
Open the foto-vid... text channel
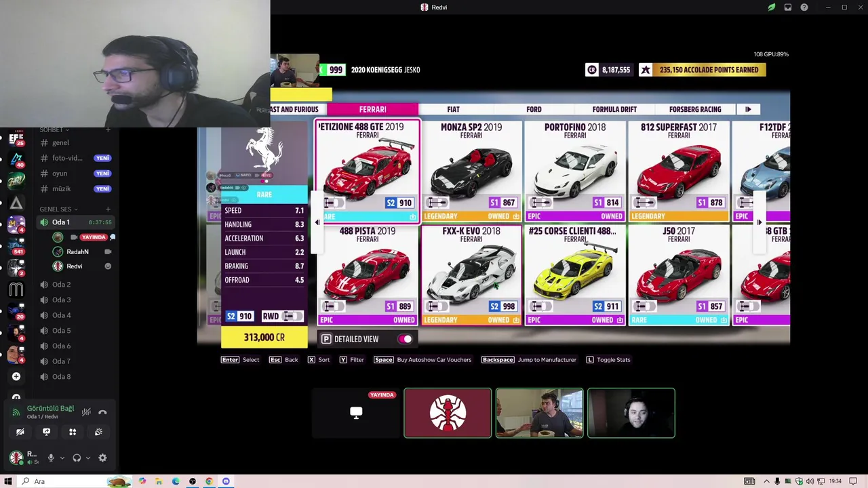pos(75,158)
